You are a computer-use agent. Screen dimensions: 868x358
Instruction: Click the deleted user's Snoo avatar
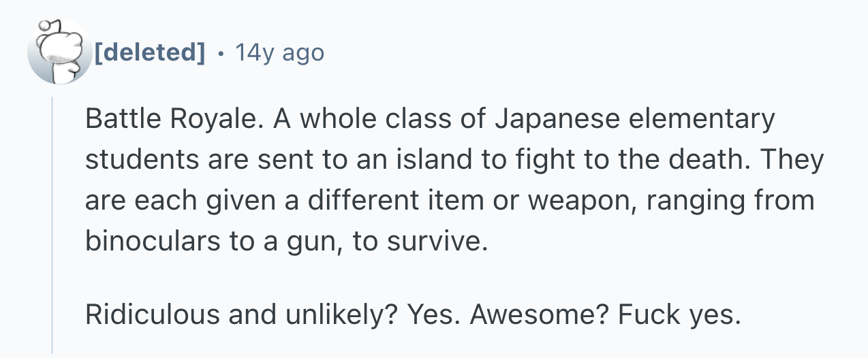[59, 52]
